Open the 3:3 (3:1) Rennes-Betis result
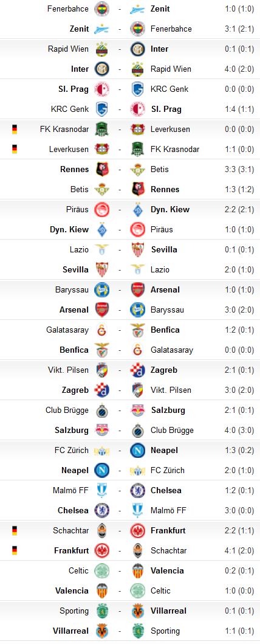260x644 pixels. coord(239,169)
